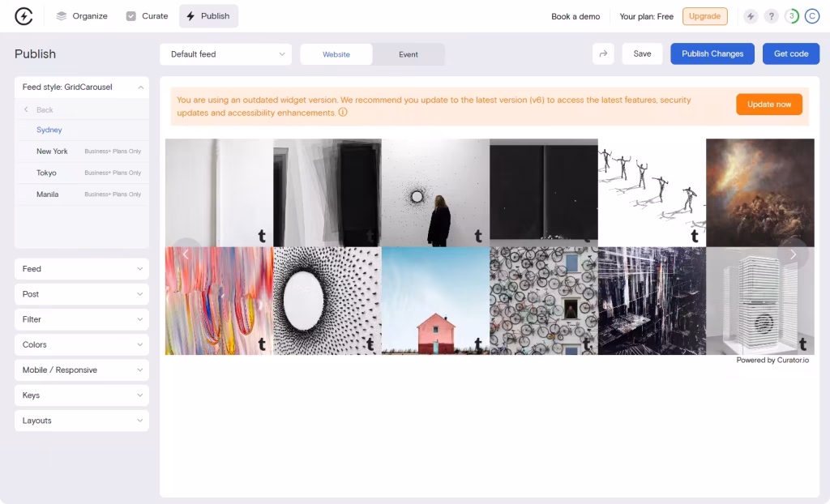Expand the Colors settings section
The image size is (830, 504).
click(x=82, y=344)
